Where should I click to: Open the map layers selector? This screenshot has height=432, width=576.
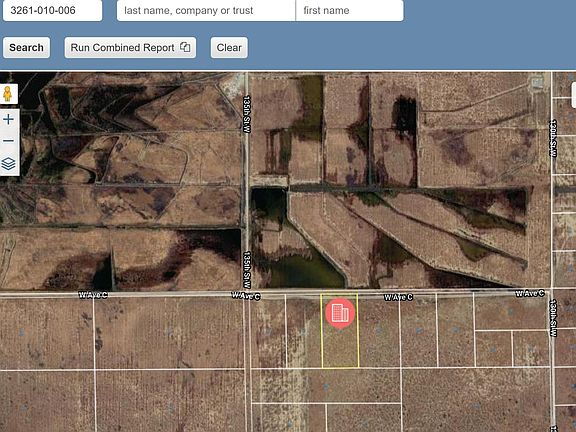click(x=8, y=164)
